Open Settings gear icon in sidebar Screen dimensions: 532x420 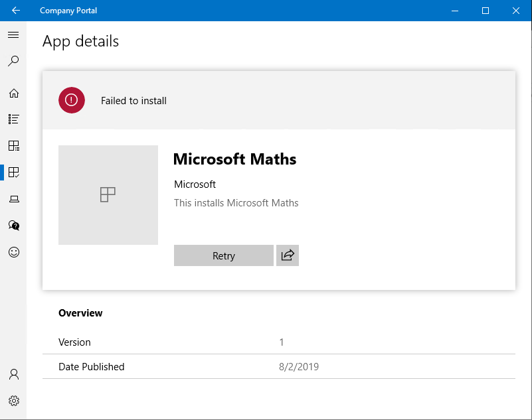point(14,401)
